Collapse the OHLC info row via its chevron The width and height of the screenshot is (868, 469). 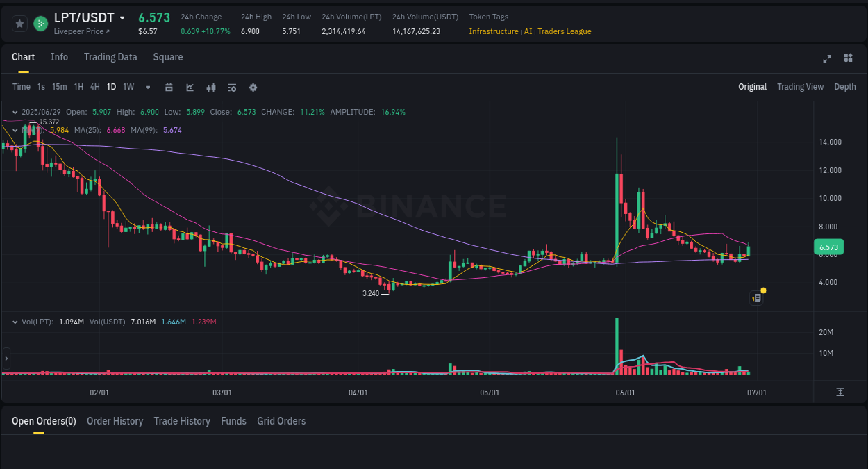click(15, 111)
